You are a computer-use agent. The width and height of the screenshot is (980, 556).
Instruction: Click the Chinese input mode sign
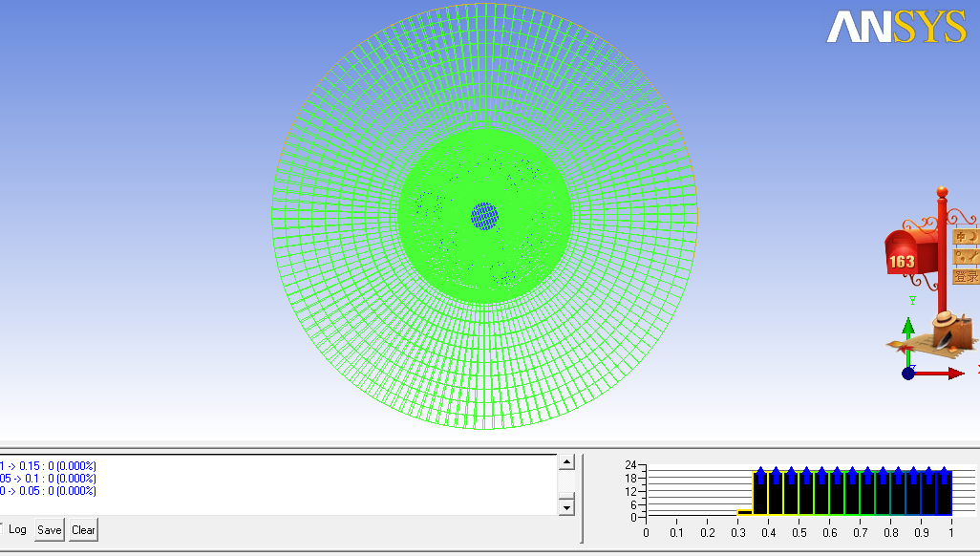click(x=966, y=236)
